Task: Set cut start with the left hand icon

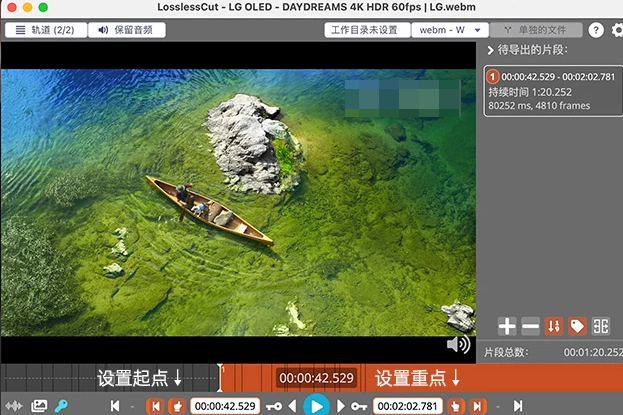Action: (177, 406)
